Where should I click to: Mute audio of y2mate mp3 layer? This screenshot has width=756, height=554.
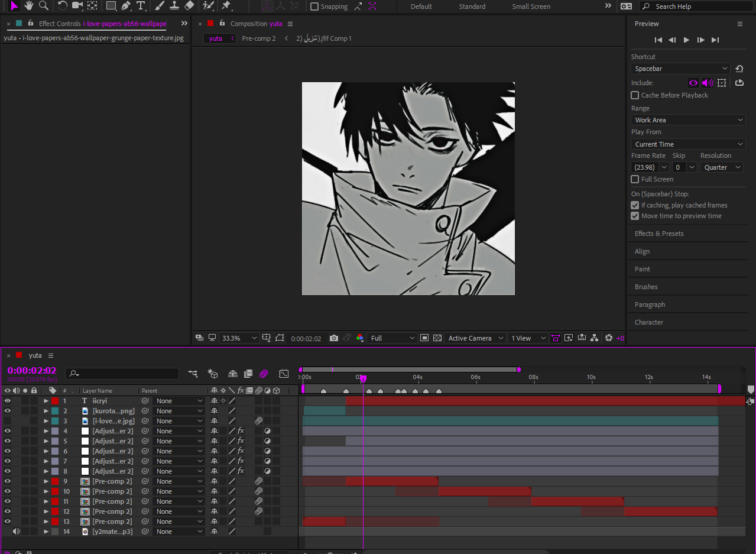tap(16, 532)
